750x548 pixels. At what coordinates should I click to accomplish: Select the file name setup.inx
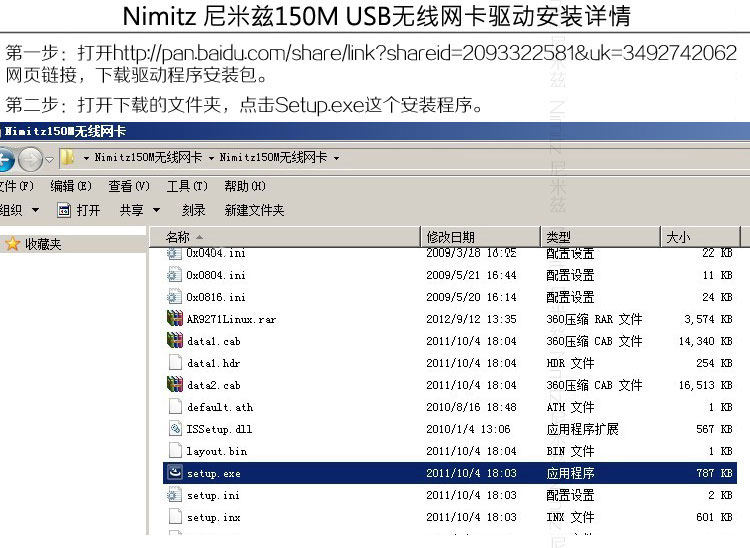pyautogui.click(x=214, y=517)
